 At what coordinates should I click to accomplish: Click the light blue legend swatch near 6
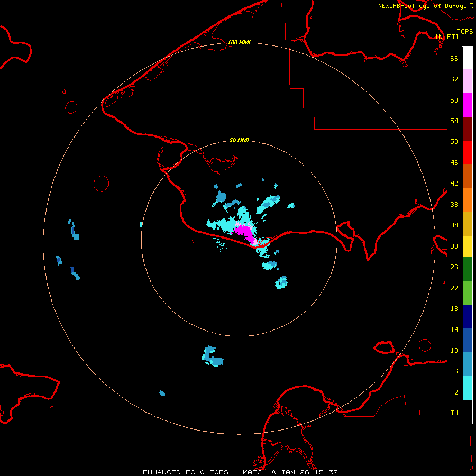pyautogui.click(x=467, y=364)
